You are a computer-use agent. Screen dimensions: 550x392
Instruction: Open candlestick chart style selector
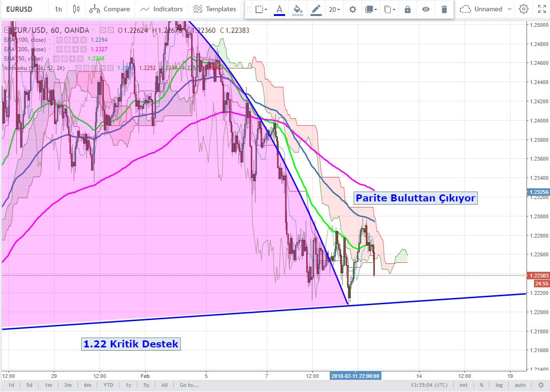77,9
